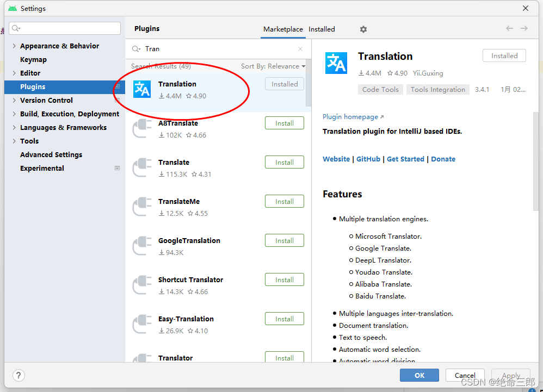
Task: Install the GoogleTranslation plugin
Action: pos(285,240)
